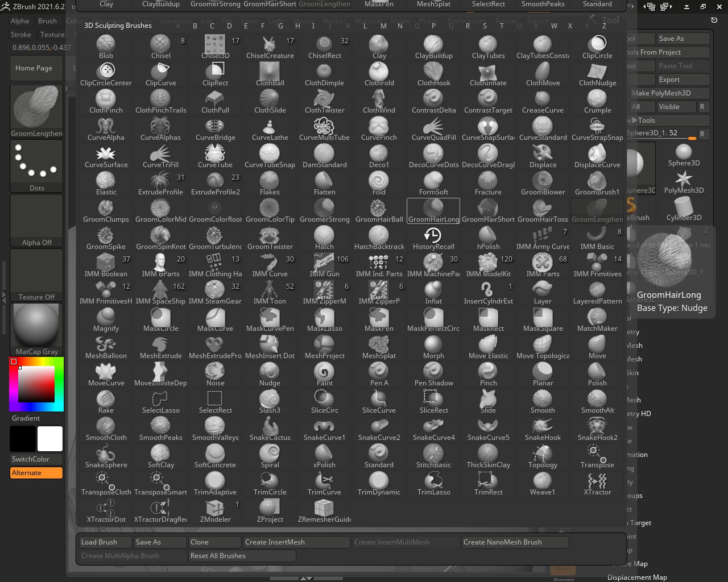Select the Standard brush in popup grid

pyautogui.click(x=379, y=456)
